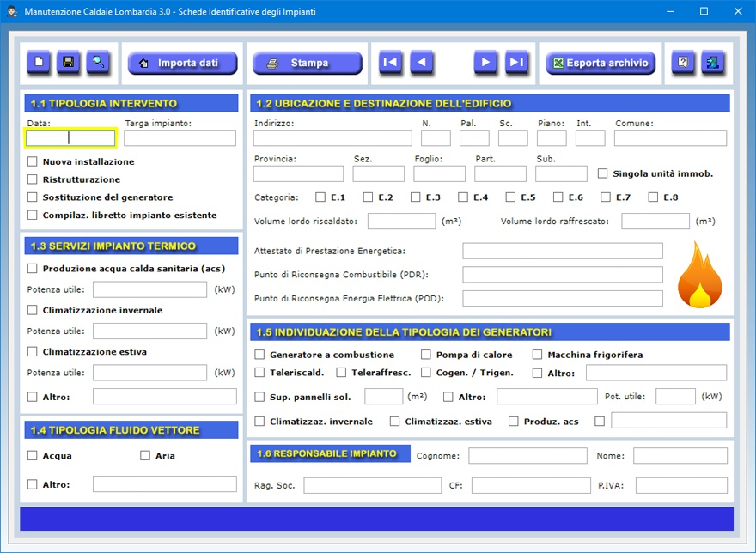Toggle Cogen. / Trigen. checkbox
Screen dimensions: 756x553
(x=426, y=373)
